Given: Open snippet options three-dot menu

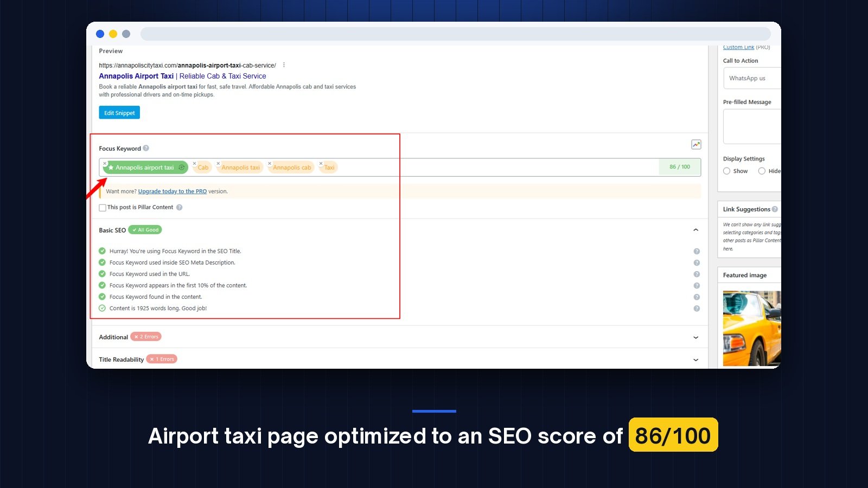Looking at the screenshot, I should (x=284, y=65).
